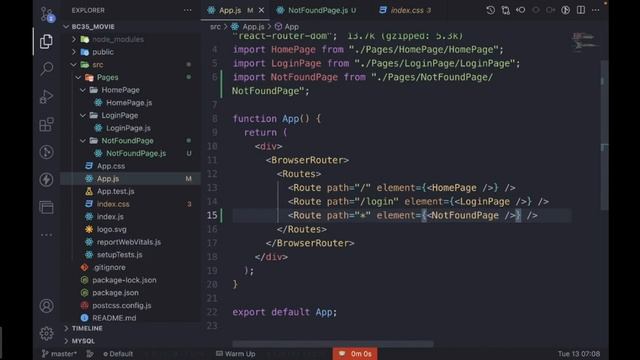
Task: Click the editor vertical scrollbar
Action: 604,135
